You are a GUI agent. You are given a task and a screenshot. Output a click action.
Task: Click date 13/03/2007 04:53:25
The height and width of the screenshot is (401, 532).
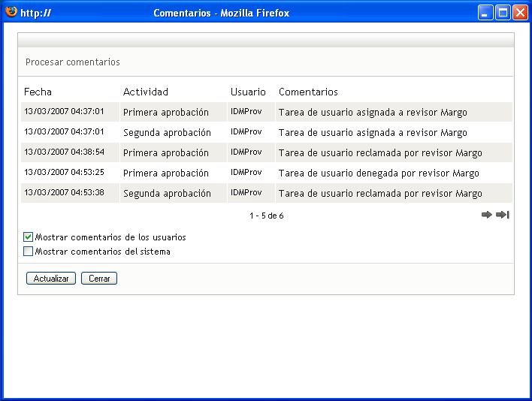point(64,172)
